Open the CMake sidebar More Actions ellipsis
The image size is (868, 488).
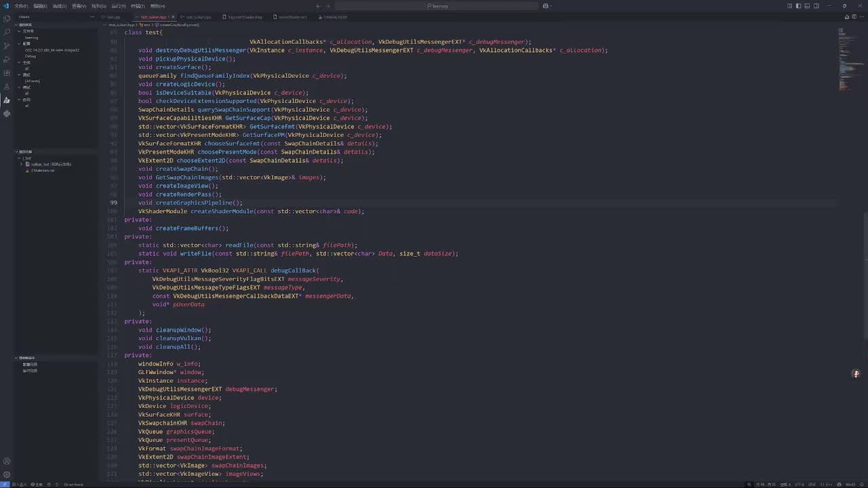(x=93, y=17)
